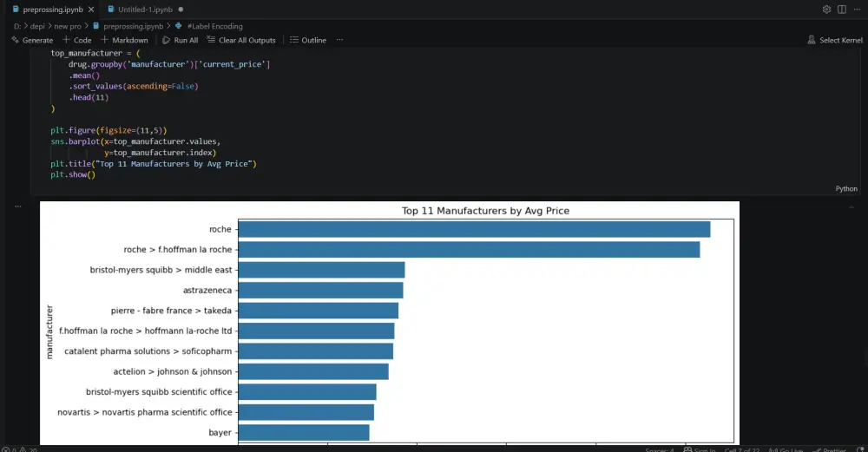Click the plt.show() code line
The height and width of the screenshot is (452, 868).
[x=73, y=175]
